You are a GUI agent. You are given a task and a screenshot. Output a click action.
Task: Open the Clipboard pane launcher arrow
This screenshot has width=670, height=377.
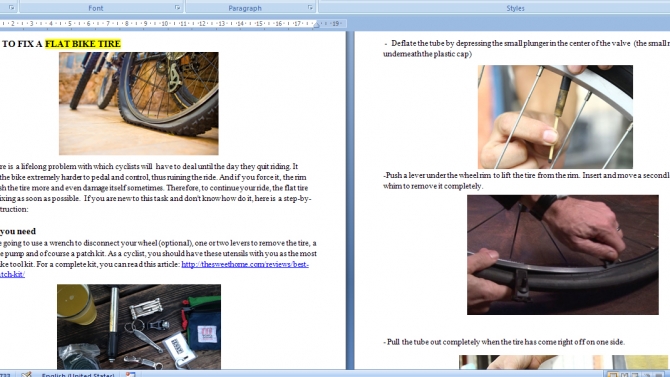[12, 8]
